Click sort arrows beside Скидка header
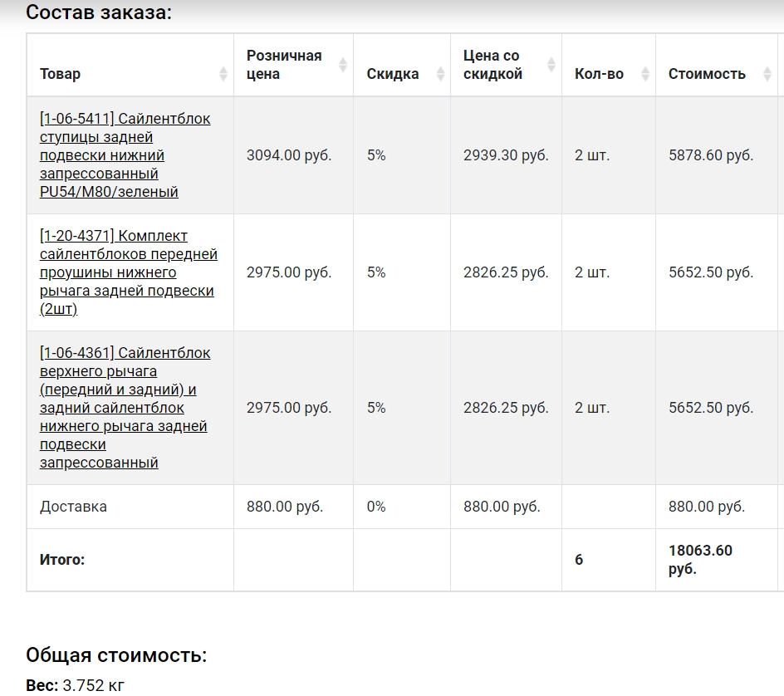Screen dimensions: 784x696 [x=438, y=74]
